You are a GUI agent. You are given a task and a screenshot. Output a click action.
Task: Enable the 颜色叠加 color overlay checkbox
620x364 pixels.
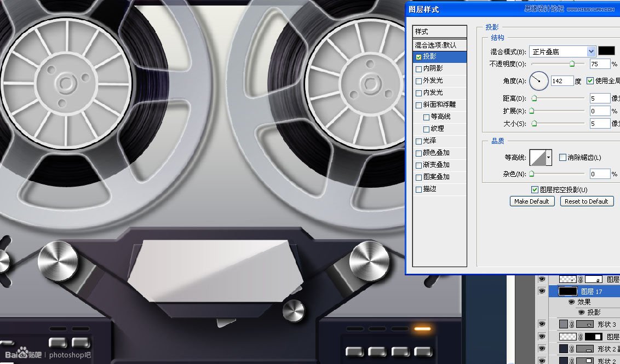click(x=419, y=153)
